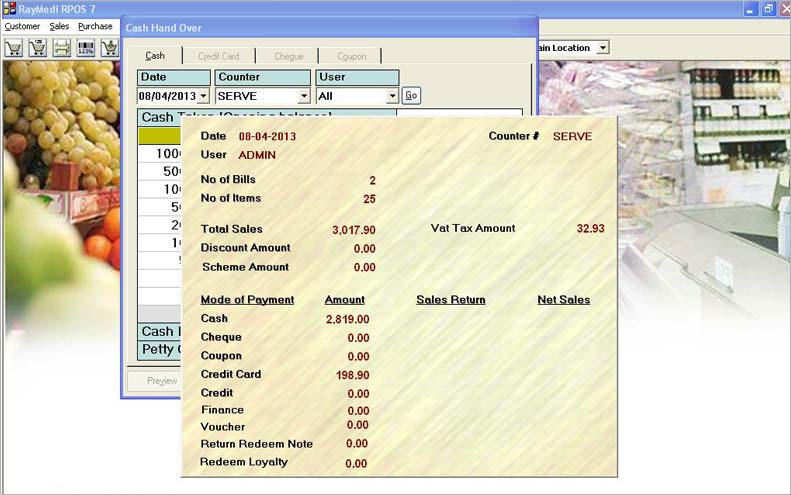Click the Preview button
The height and width of the screenshot is (495, 791).
tap(160, 380)
